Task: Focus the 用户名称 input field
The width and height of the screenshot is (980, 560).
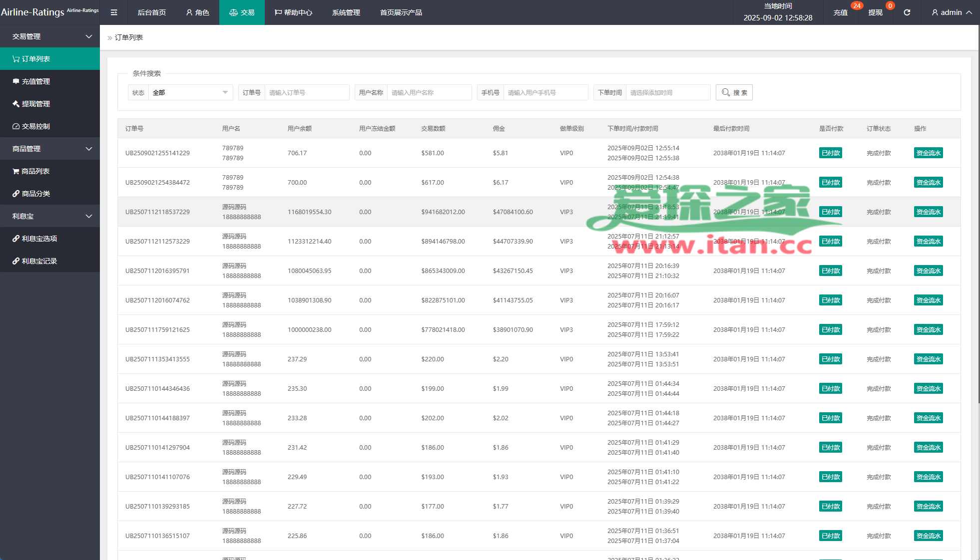Action: (x=429, y=92)
